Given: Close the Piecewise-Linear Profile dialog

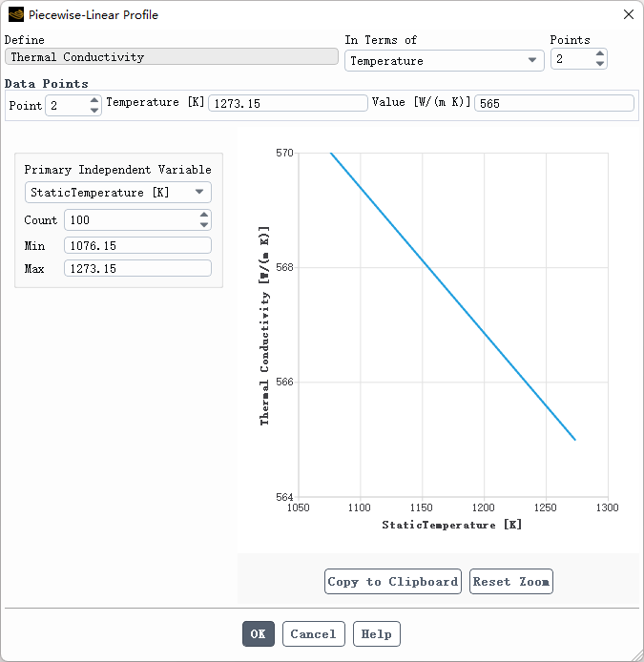Looking at the screenshot, I should (x=628, y=14).
